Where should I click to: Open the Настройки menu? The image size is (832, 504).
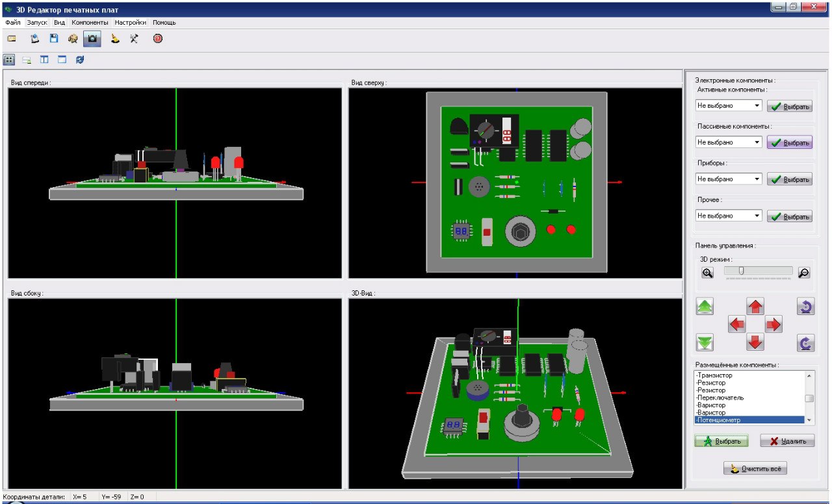tap(131, 22)
